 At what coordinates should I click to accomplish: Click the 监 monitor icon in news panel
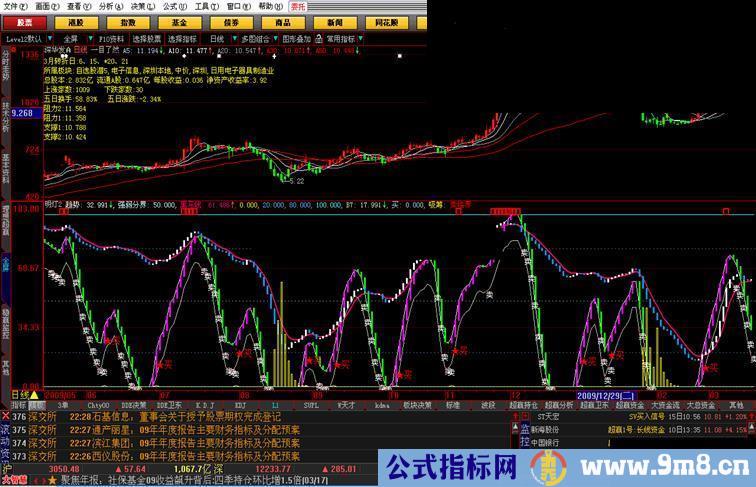pyautogui.click(x=525, y=427)
